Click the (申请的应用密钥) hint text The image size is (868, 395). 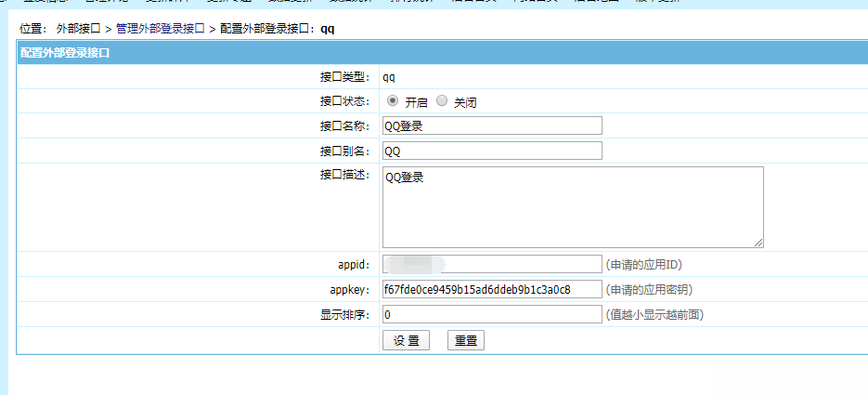[x=649, y=290]
